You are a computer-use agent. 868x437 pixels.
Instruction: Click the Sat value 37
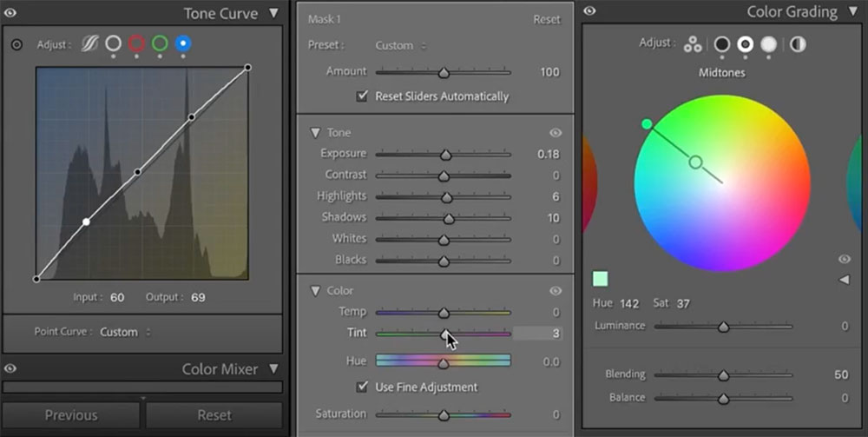683,303
